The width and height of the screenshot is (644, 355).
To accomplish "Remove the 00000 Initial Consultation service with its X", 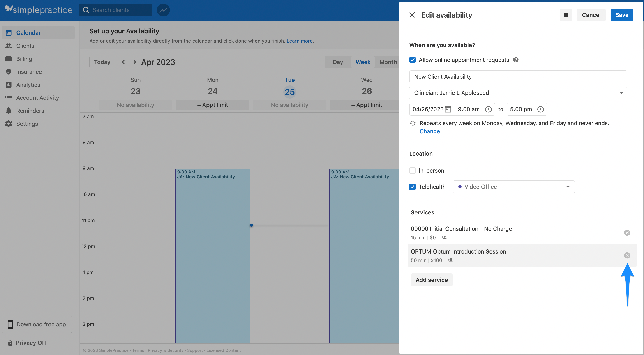I will tap(627, 233).
